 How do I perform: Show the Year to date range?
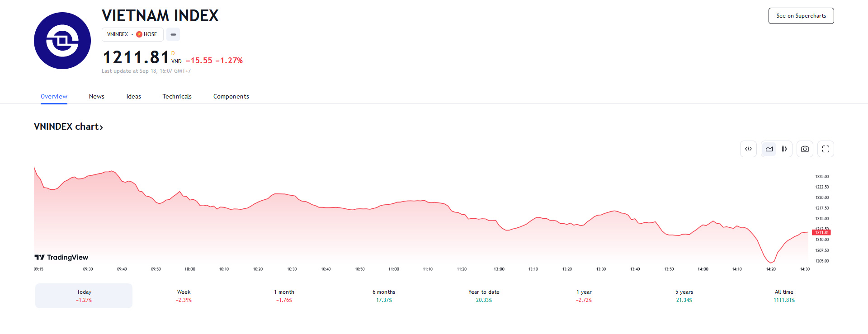[484, 296]
